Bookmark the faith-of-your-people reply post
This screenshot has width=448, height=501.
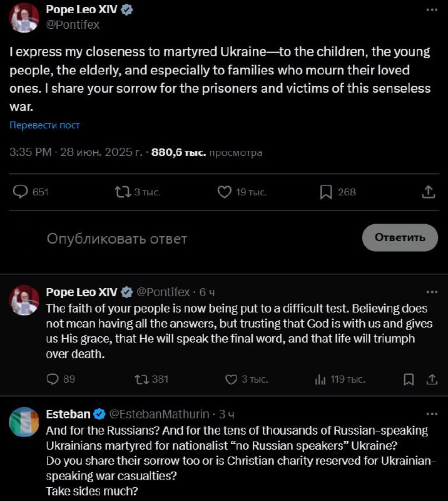point(409,379)
